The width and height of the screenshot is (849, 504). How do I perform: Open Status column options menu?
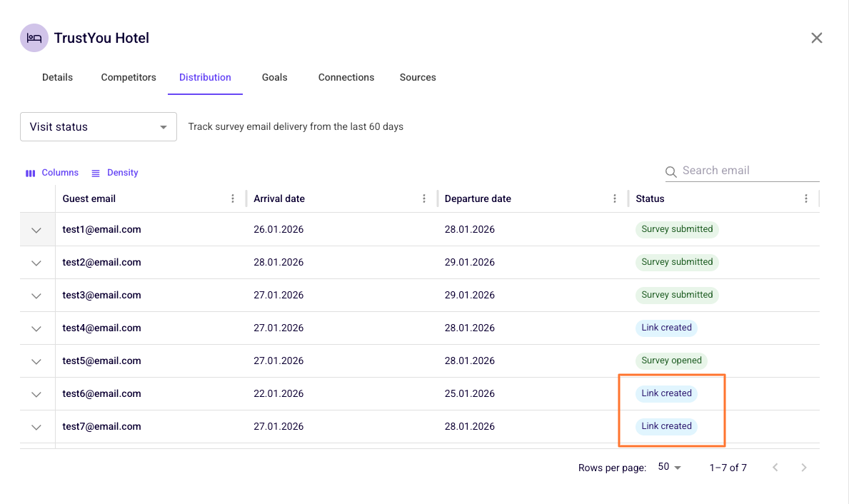tap(805, 198)
